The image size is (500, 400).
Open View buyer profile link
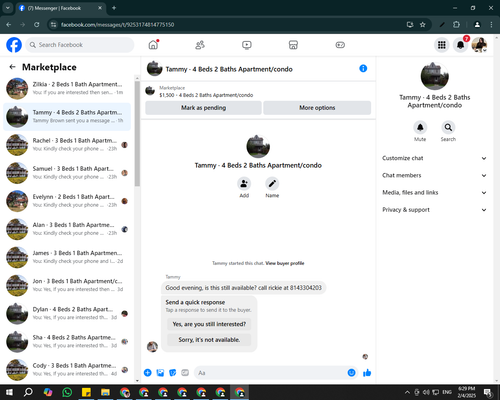[x=285, y=263]
